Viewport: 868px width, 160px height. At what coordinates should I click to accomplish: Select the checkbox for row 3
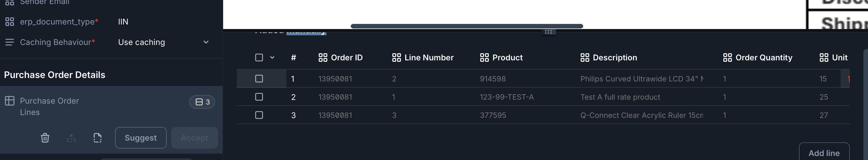[259, 115]
